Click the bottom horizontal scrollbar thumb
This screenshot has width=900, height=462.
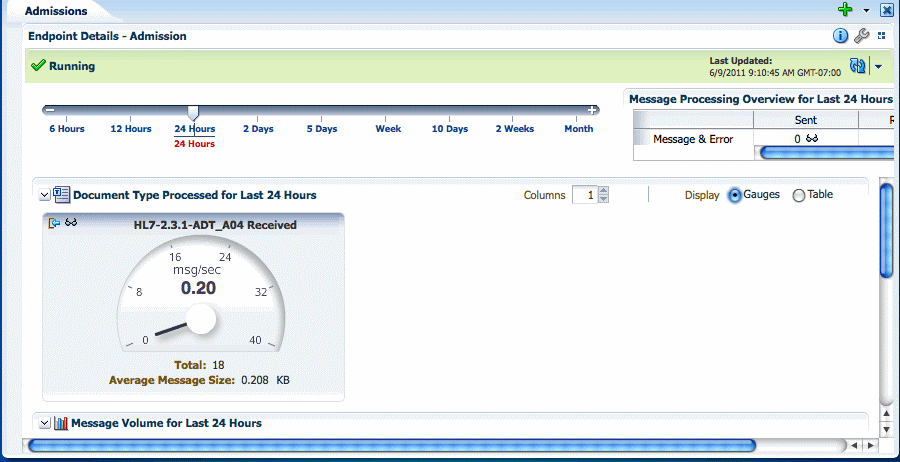point(391,445)
